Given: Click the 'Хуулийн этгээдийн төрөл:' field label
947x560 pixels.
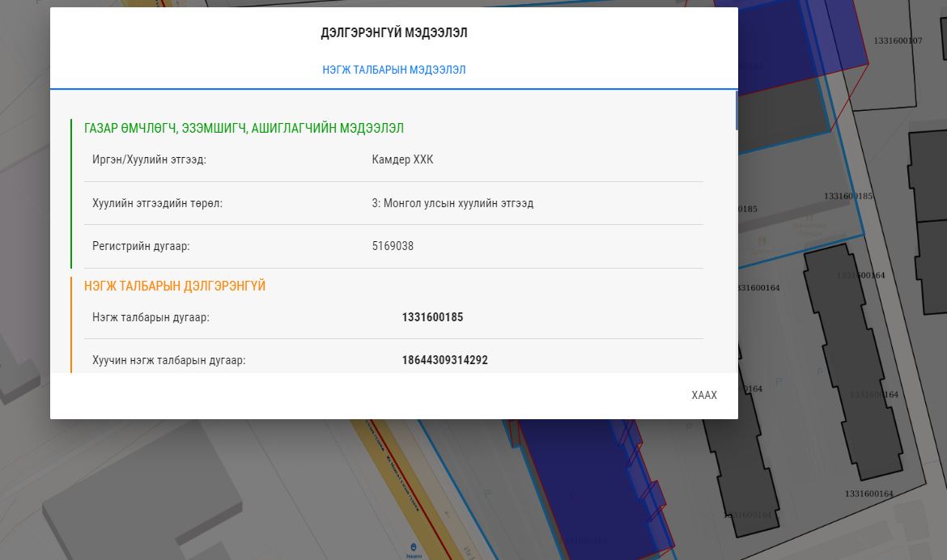Looking at the screenshot, I should pos(157,203).
